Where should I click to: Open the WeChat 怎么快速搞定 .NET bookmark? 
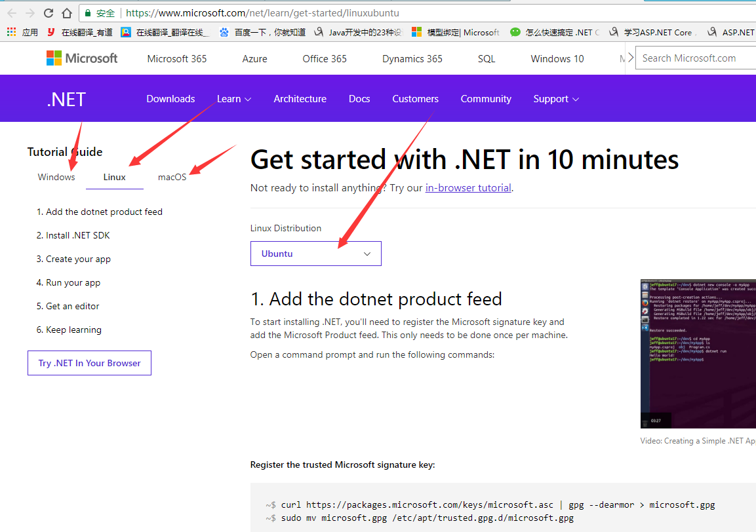pos(555,32)
